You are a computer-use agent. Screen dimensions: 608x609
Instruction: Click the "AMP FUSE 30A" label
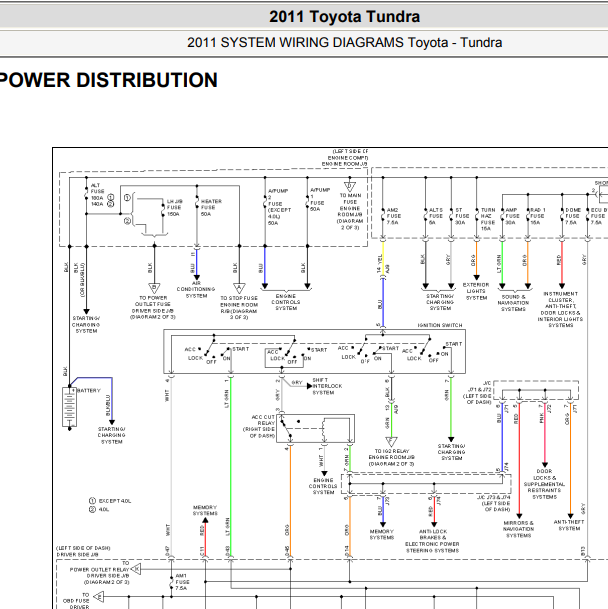(512, 216)
